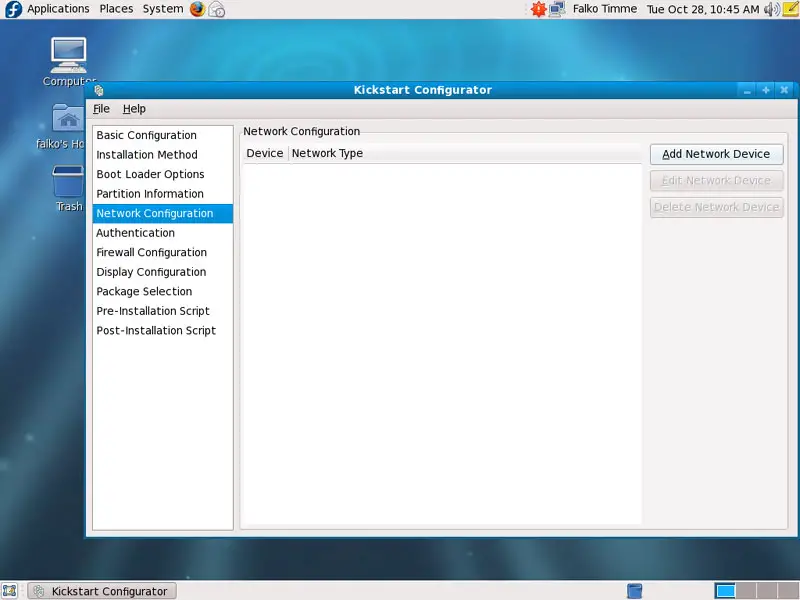Go to Installation Method section
The height and width of the screenshot is (600, 800).
click(x=163, y=155)
